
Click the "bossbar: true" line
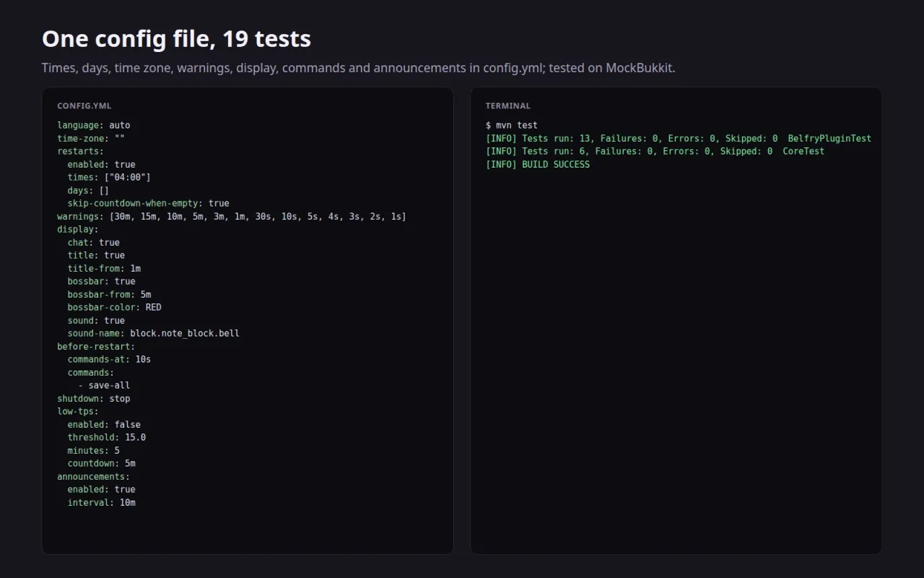pos(102,281)
